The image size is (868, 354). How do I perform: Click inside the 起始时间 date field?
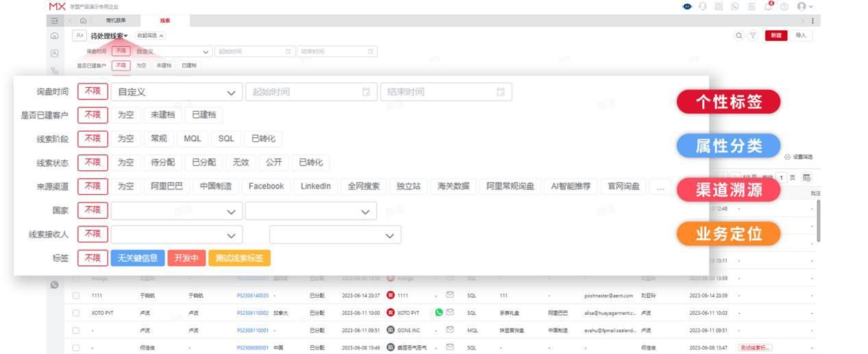(x=310, y=92)
